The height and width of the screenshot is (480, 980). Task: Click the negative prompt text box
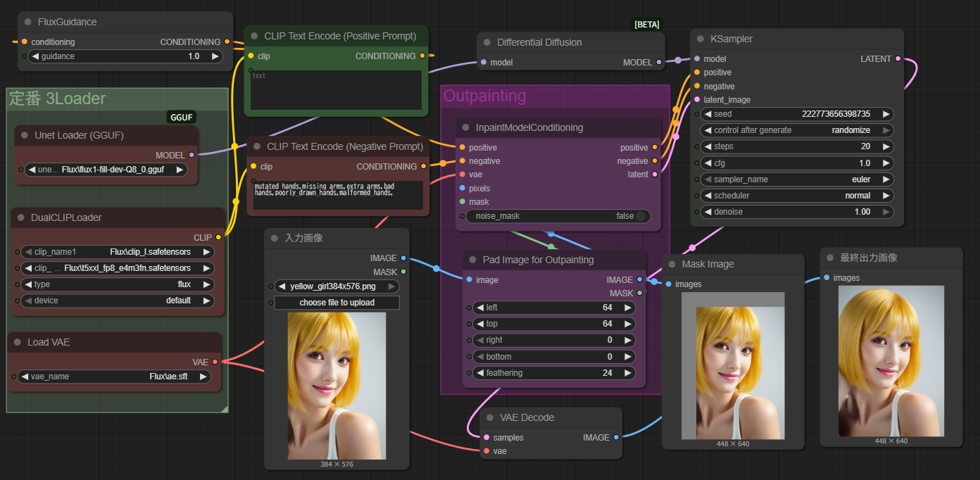(337, 195)
